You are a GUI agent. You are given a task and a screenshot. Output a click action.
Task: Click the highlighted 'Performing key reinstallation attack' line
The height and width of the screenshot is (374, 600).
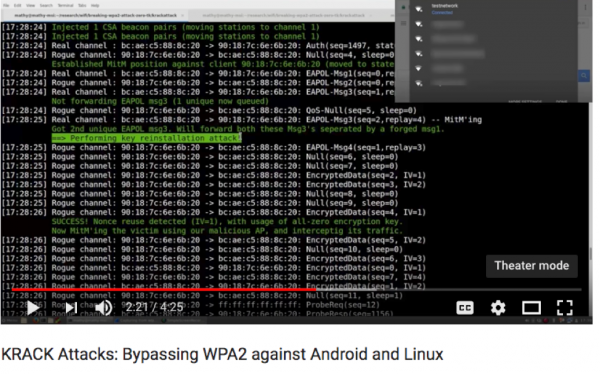[147, 138]
